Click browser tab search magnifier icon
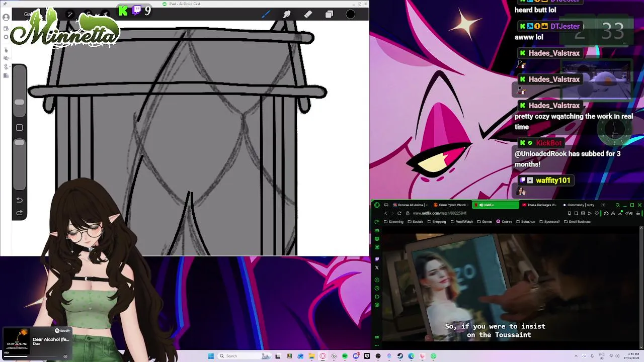 pyautogui.click(x=617, y=205)
